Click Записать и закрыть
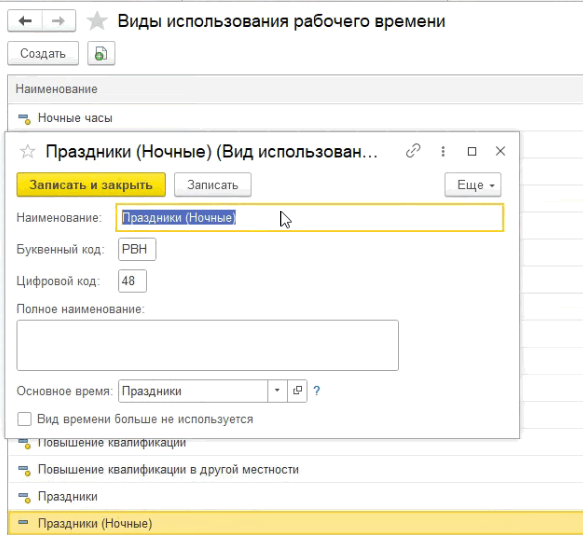 pos(91,185)
